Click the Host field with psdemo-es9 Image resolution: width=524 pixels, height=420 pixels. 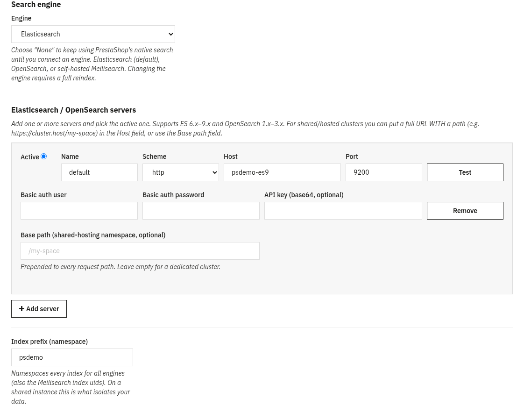pos(282,172)
